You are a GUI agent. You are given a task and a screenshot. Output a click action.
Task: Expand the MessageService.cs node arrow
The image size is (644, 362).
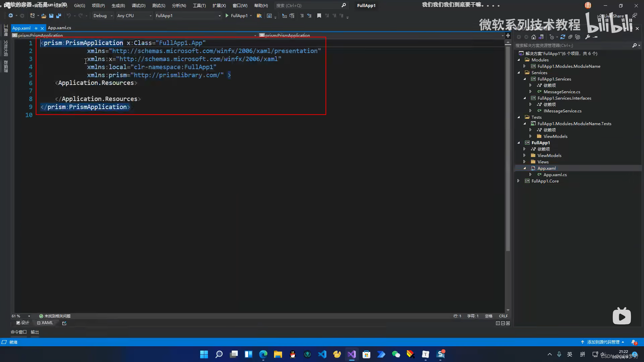click(x=531, y=92)
